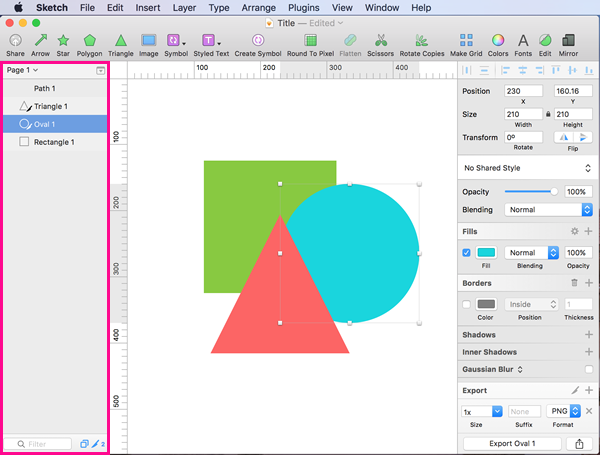Image resolution: width=600 pixels, height=455 pixels.
Task: Click the export slice knife icon
Action: (x=575, y=390)
